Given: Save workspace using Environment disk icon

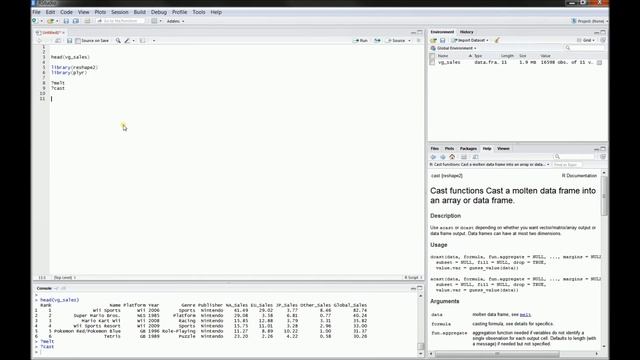Looking at the screenshot, I should coord(442,40).
